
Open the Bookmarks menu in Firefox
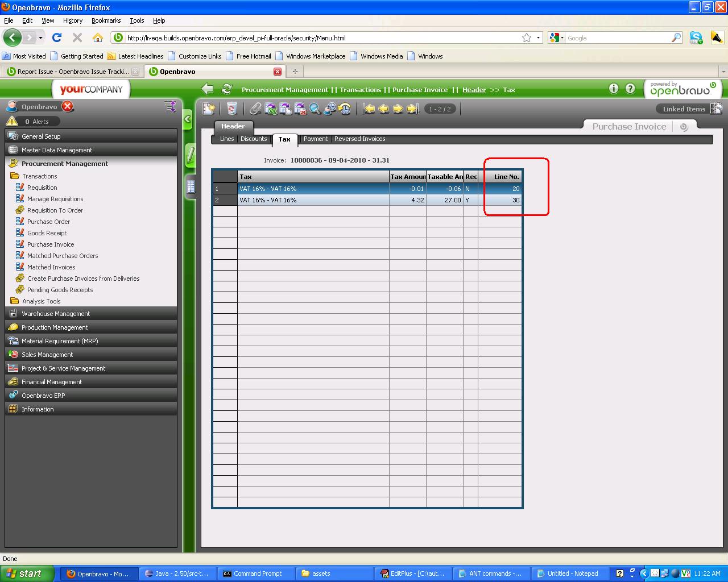click(x=106, y=20)
